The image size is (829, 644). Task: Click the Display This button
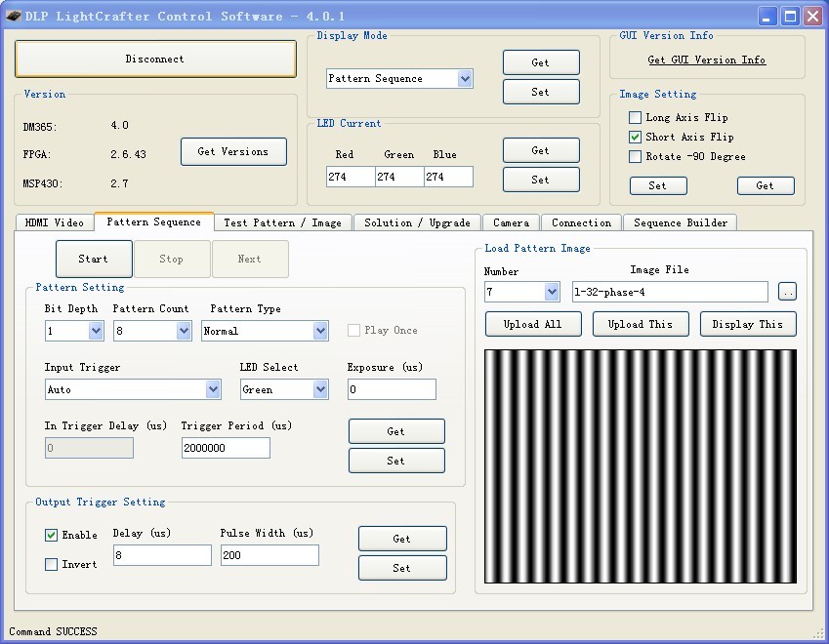748,324
